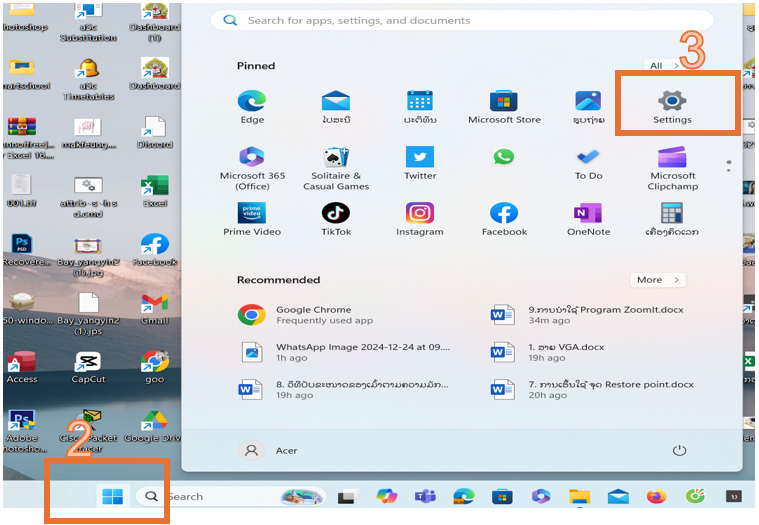Open Microsoft Edge from pinned apps
Screen dimensions: 759x525
(252, 102)
